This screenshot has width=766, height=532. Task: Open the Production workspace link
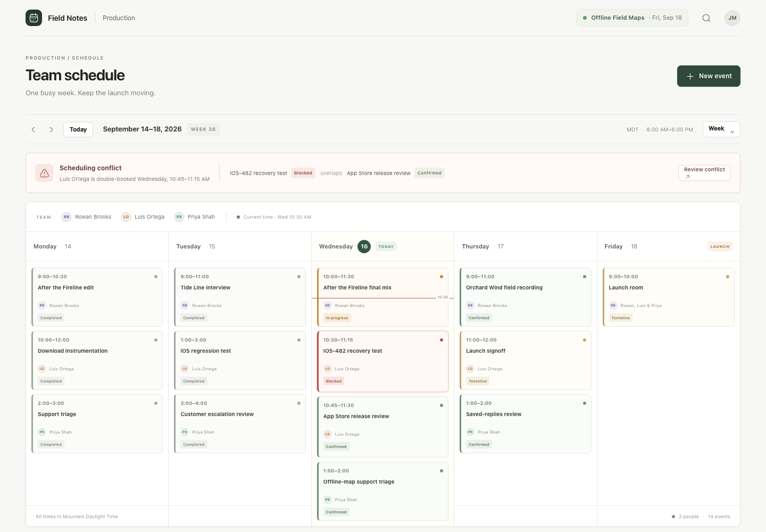pyautogui.click(x=119, y=18)
